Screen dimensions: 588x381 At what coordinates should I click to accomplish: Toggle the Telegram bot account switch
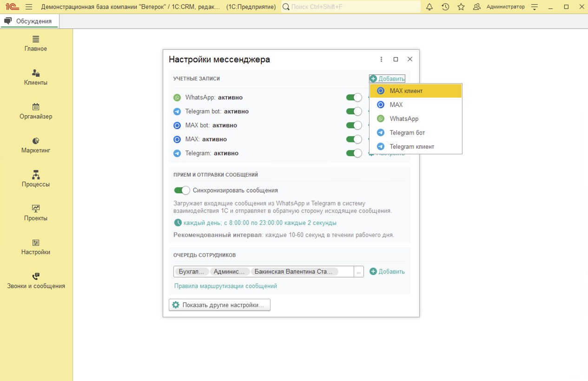click(x=354, y=112)
